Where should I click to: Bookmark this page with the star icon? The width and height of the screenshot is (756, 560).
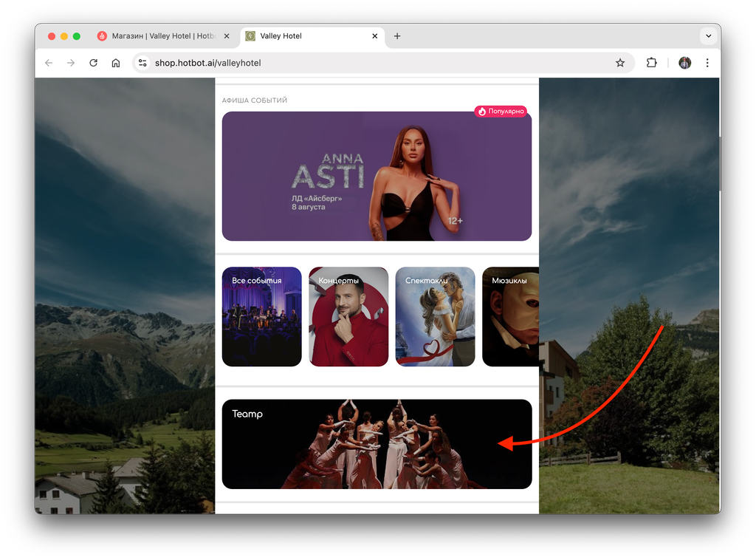(x=620, y=63)
